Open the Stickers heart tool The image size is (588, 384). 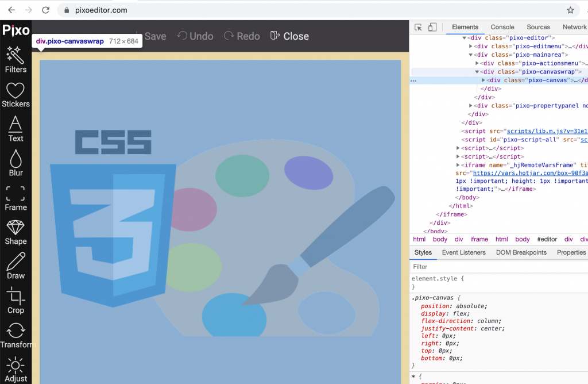click(x=16, y=95)
